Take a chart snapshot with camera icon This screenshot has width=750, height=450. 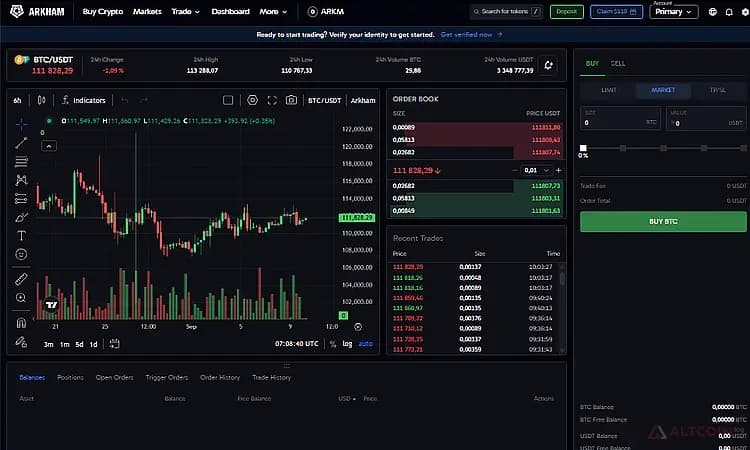tap(291, 100)
